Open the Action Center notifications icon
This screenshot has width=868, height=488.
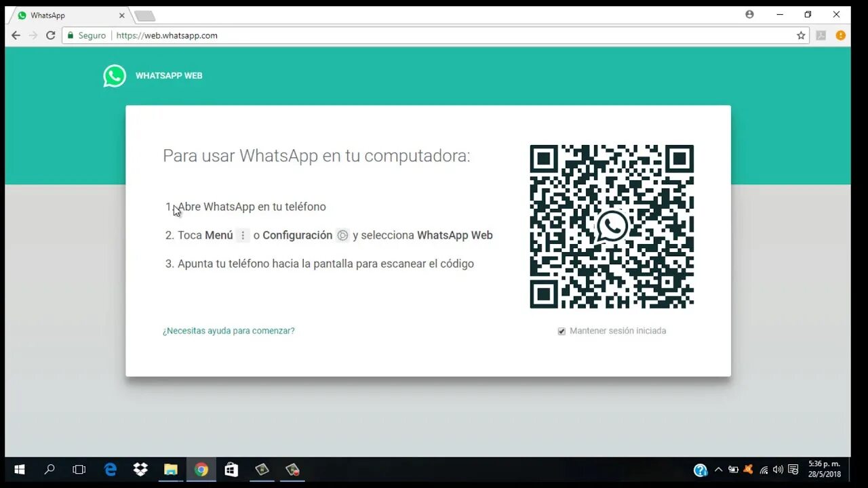793,469
